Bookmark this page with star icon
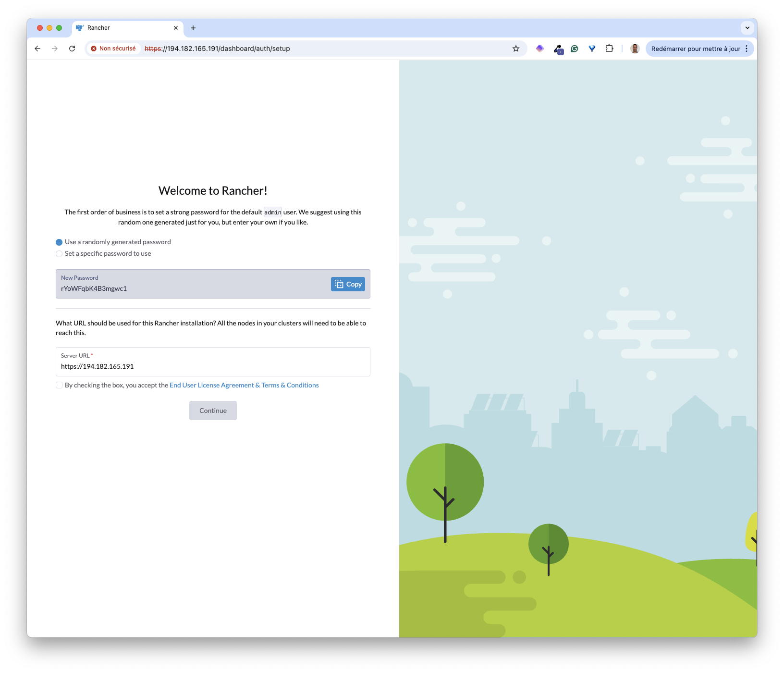This screenshot has height=673, width=784. click(516, 49)
